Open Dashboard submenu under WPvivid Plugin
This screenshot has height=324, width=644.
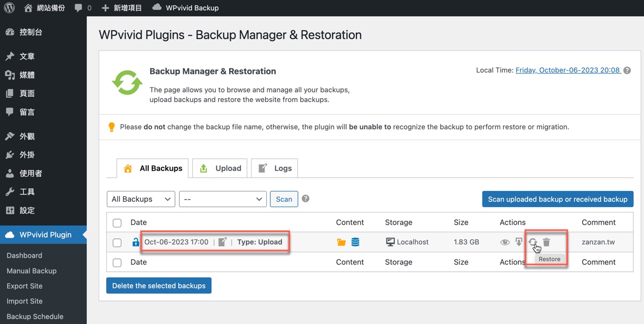tap(24, 256)
